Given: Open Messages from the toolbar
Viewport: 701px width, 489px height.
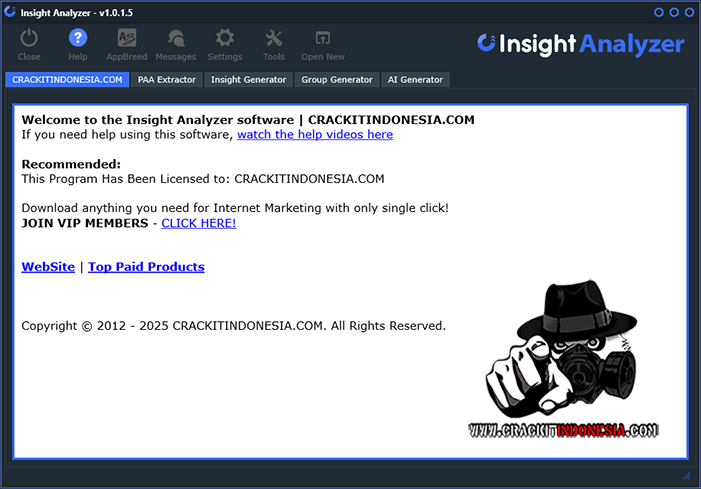Looking at the screenshot, I should click(x=176, y=39).
